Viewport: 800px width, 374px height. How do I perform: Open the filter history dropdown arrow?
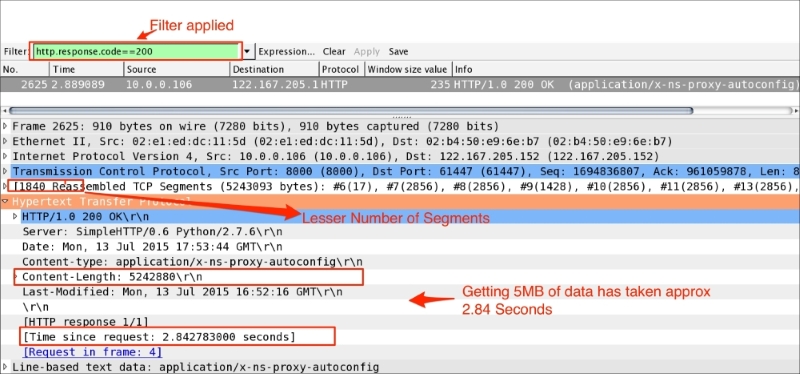click(247, 52)
